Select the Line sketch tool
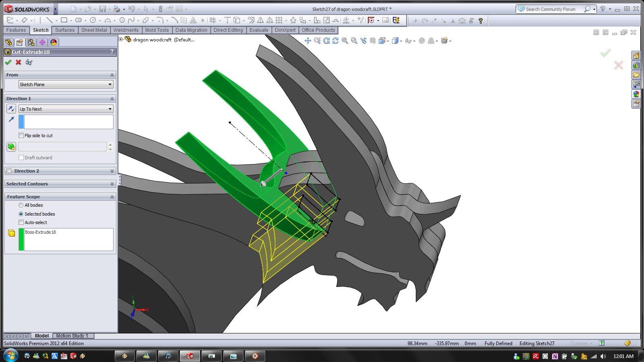The image size is (644, 362). tap(50, 20)
